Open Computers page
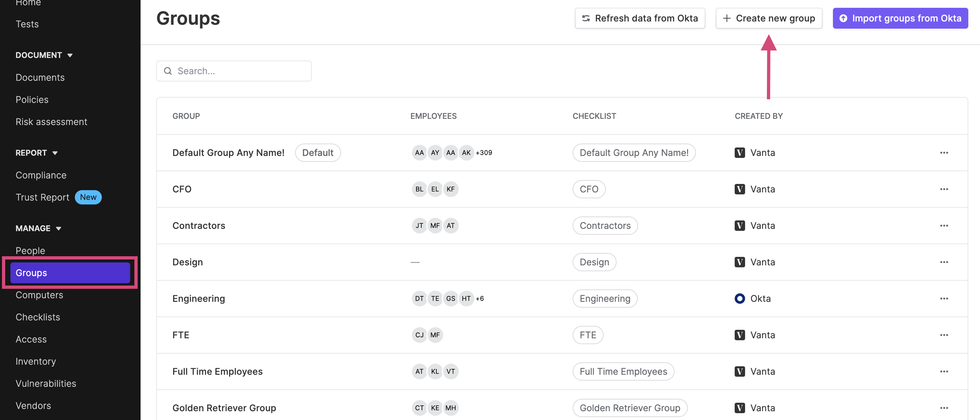Image resolution: width=980 pixels, height=420 pixels. [39, 295]
